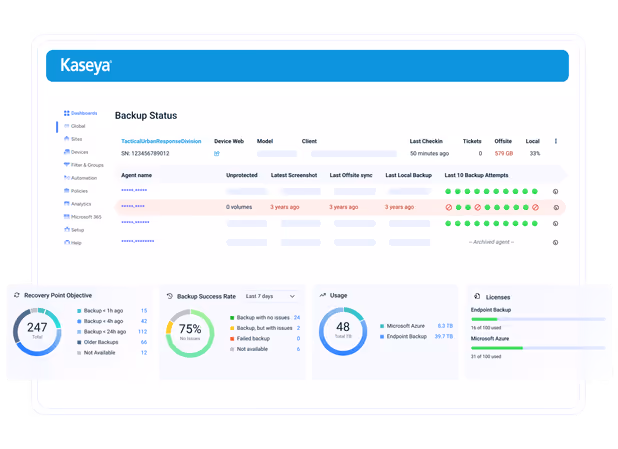
Task: Click the info icon on highlighted agent row
Action: 556,207
